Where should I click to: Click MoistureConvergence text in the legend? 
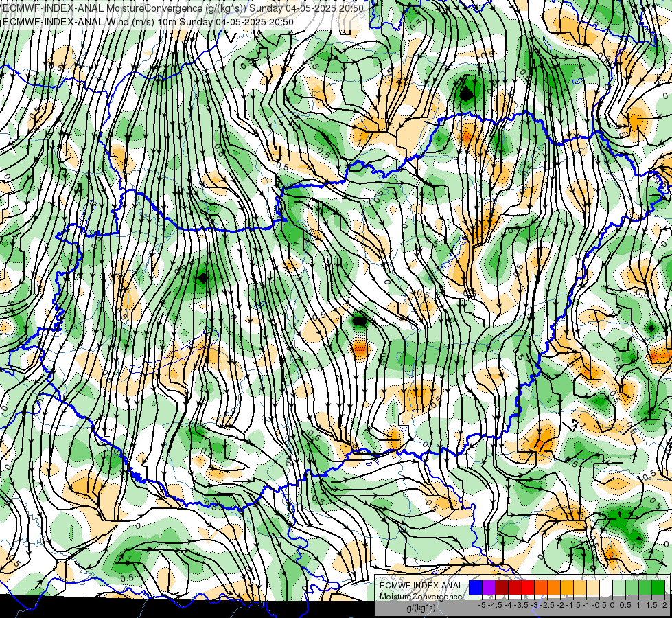point(421,597)
